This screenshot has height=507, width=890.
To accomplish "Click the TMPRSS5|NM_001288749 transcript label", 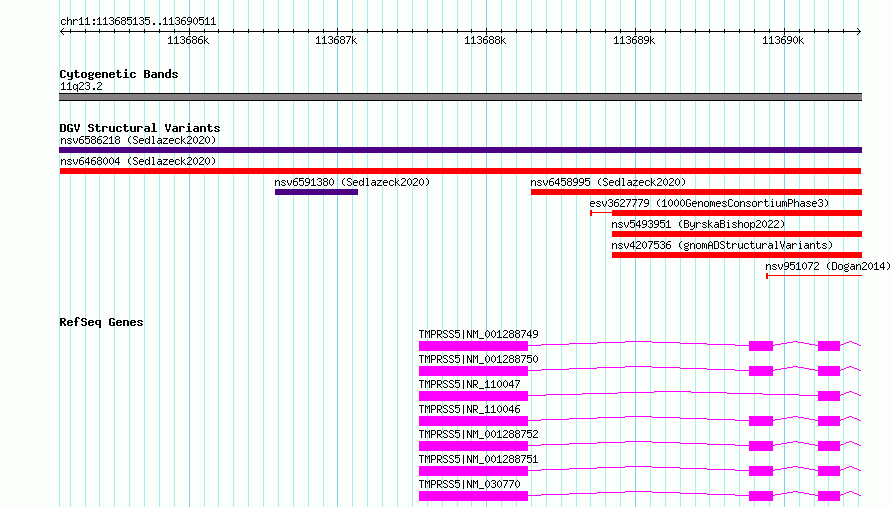I will click(478, 334).
